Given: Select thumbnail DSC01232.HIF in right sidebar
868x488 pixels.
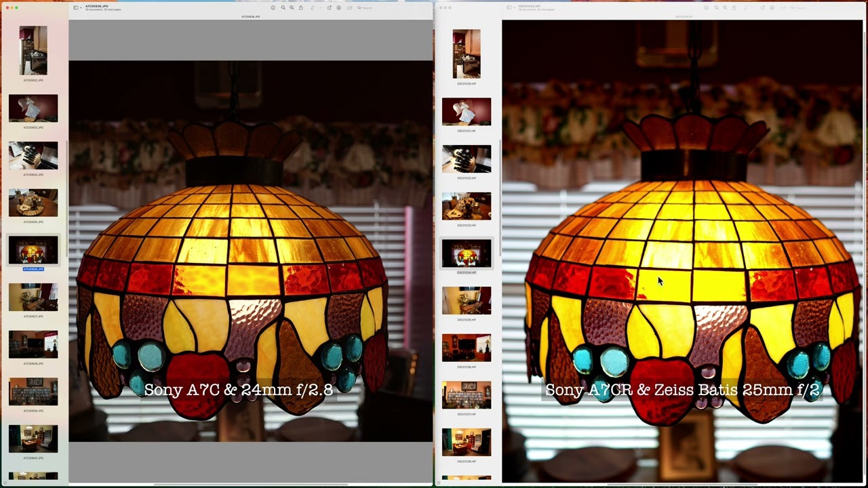Looking at the screenshot, I should coord(467,159).
